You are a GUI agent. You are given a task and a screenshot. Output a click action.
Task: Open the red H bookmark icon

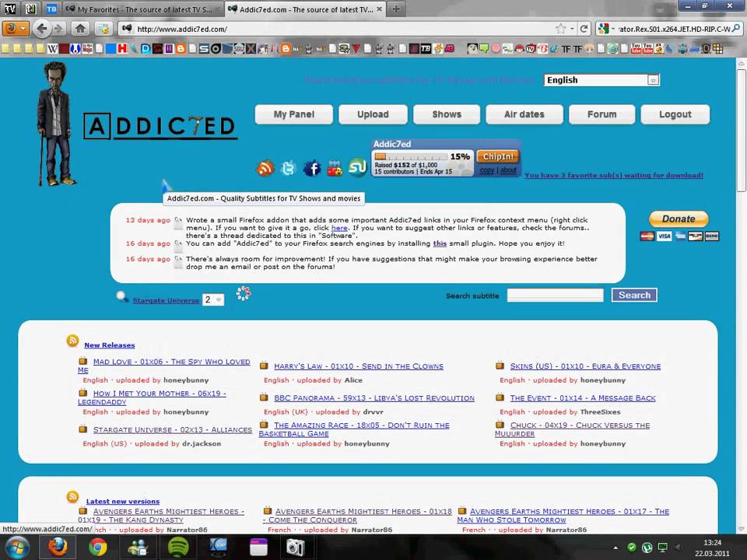click(122, 48)
